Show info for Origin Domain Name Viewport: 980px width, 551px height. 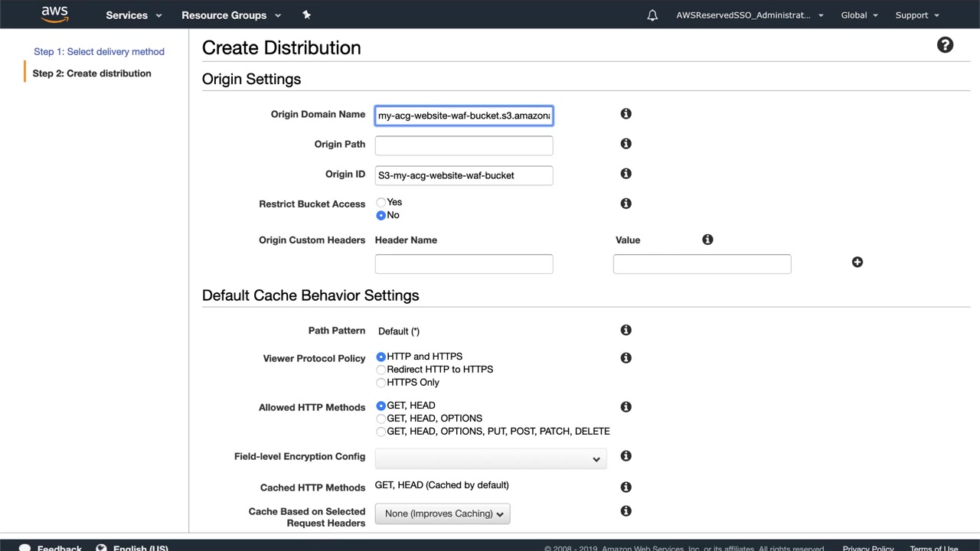[x=626, y=114]
